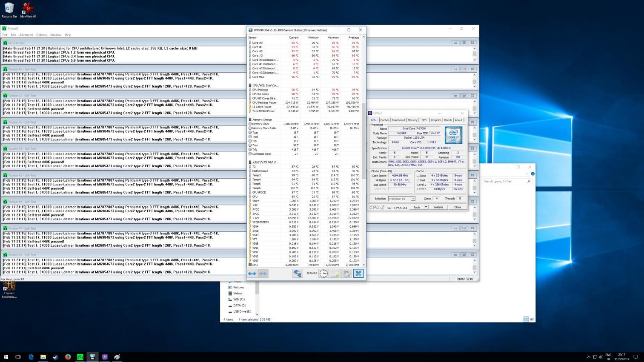The image size is (644, 362).
Task: Click the CPU-Z Validate button
Action: [x=438, y=207]
